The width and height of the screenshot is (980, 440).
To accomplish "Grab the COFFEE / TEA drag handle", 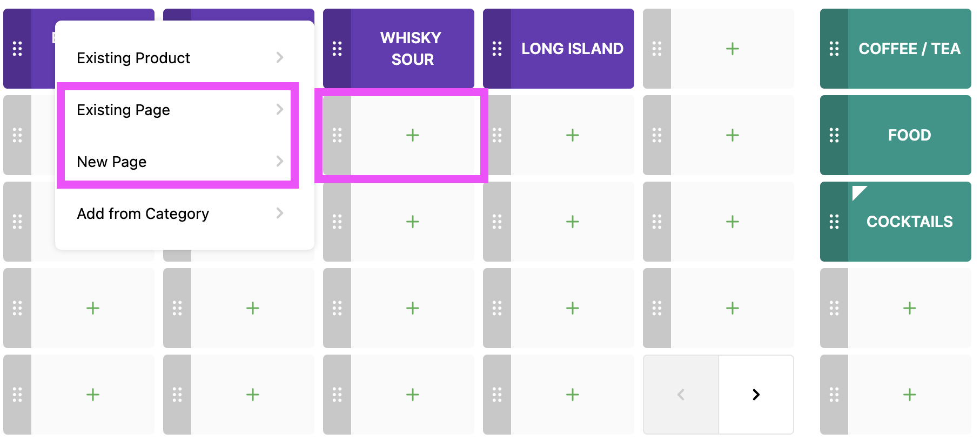I will click(834, 49).
